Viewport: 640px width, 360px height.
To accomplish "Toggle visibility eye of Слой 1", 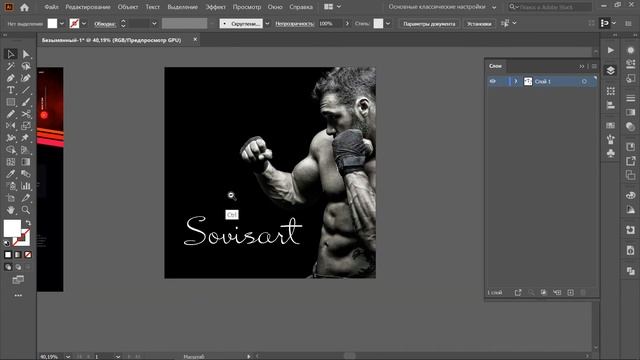I will coord(493,81).
